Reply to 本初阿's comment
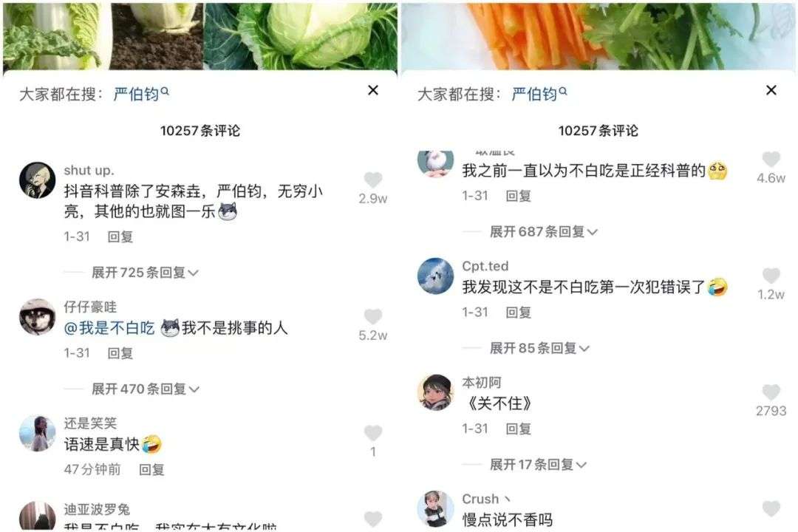The width and height of the screenshot is (798, 532). [x=519, y=429]
